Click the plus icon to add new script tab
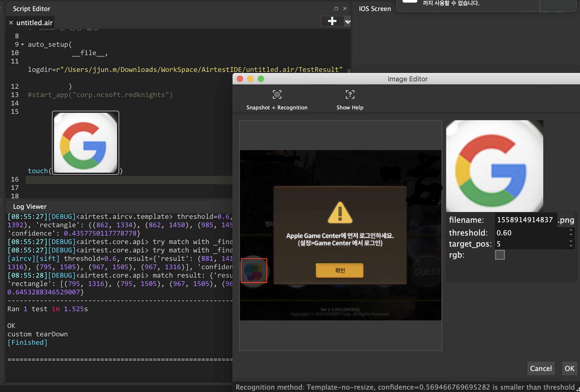 tap(332, 21)
